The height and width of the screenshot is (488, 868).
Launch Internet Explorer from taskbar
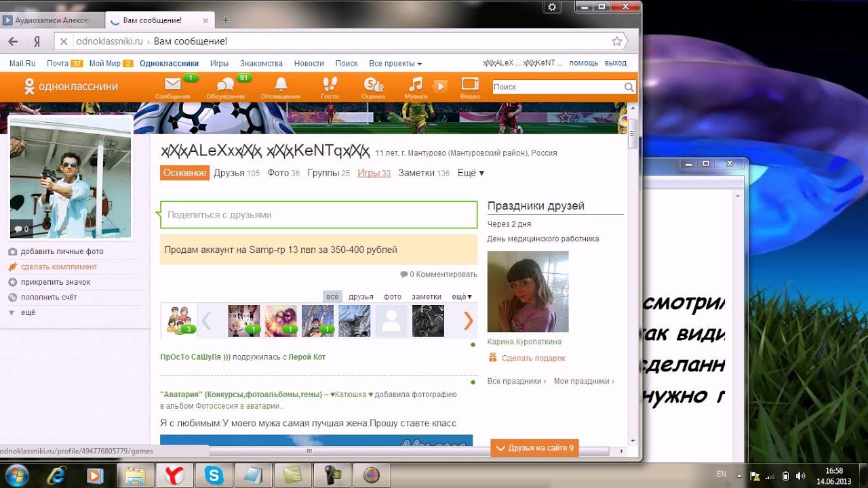click(x=57, y=475)
